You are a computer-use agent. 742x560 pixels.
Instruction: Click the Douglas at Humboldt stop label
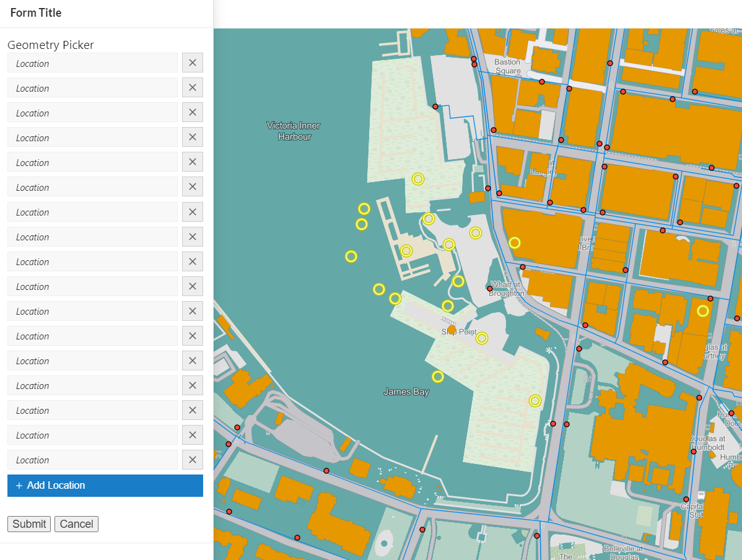tap(708, 442)
